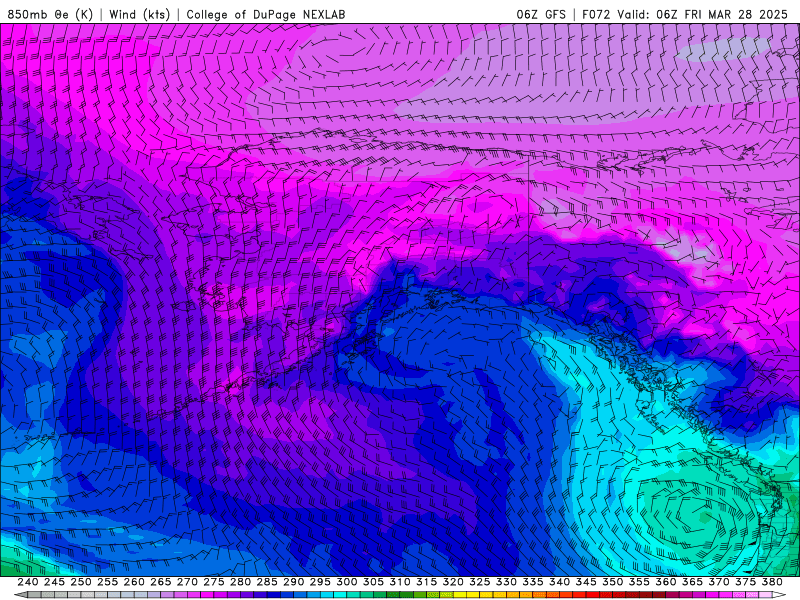Viewport: 800px width, 600px height.
Task: Click the 380 label on the color scale
Action: click(x=772, y=582)
